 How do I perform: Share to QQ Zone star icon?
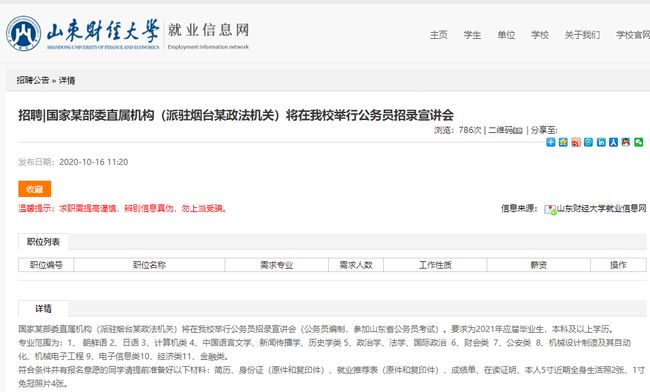pyautogui.click(x=563, y=142)
